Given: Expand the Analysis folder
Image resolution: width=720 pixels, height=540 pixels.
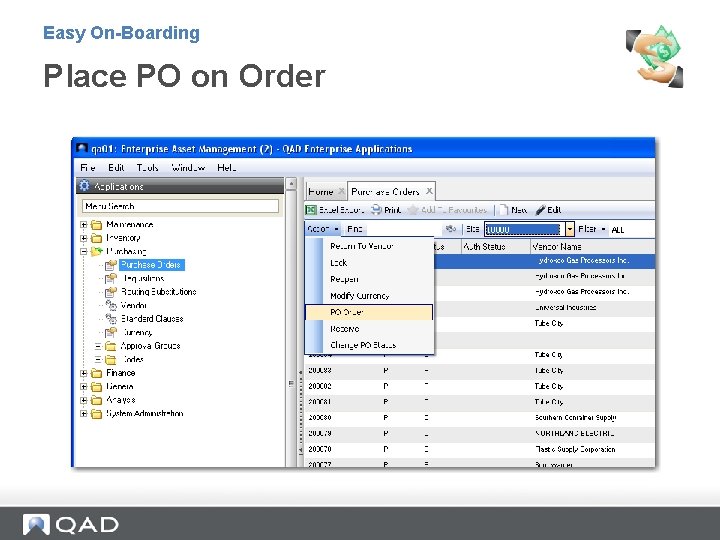Looking at the screenshot, I should [84, 400].
